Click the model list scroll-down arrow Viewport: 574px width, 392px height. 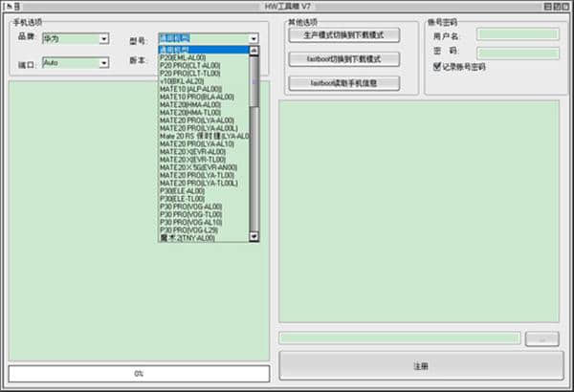(x=254, y=237)
